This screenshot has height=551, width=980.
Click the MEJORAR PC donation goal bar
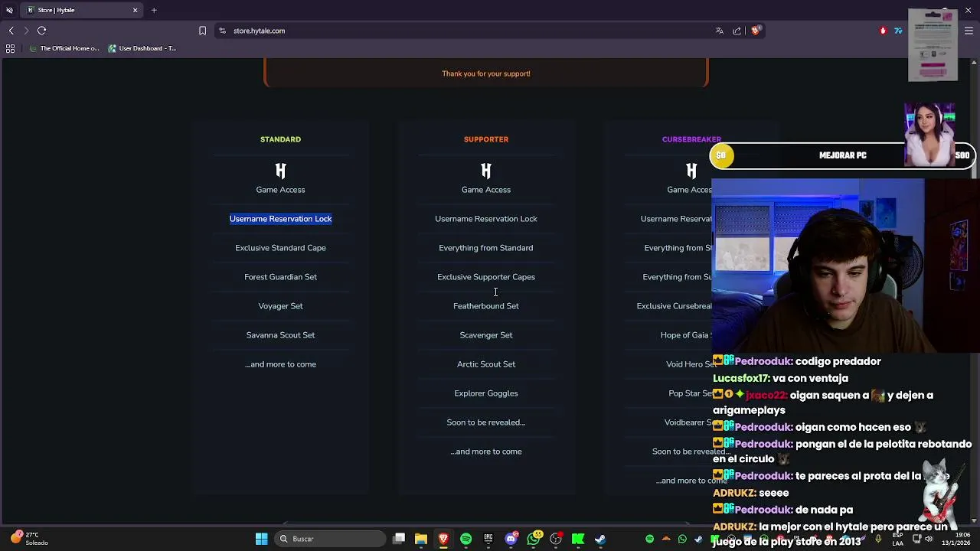point(842,155)
